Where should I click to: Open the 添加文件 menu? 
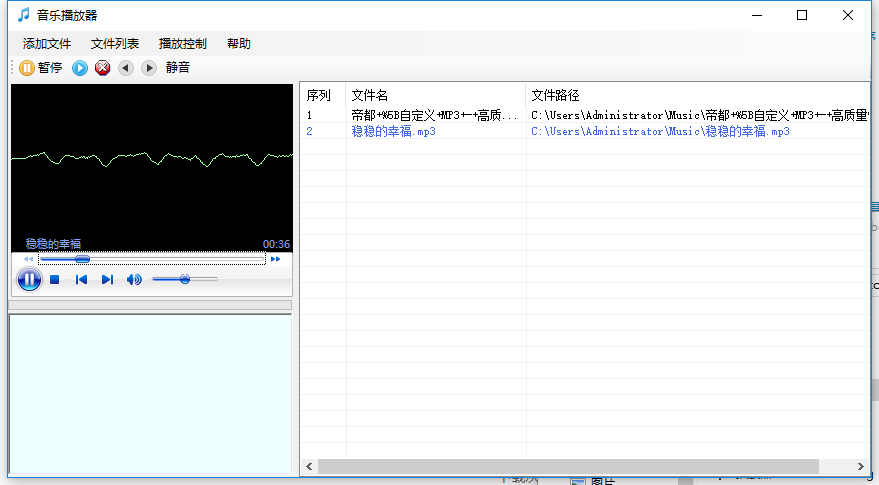pyautogui.click(x=47, y=44)
